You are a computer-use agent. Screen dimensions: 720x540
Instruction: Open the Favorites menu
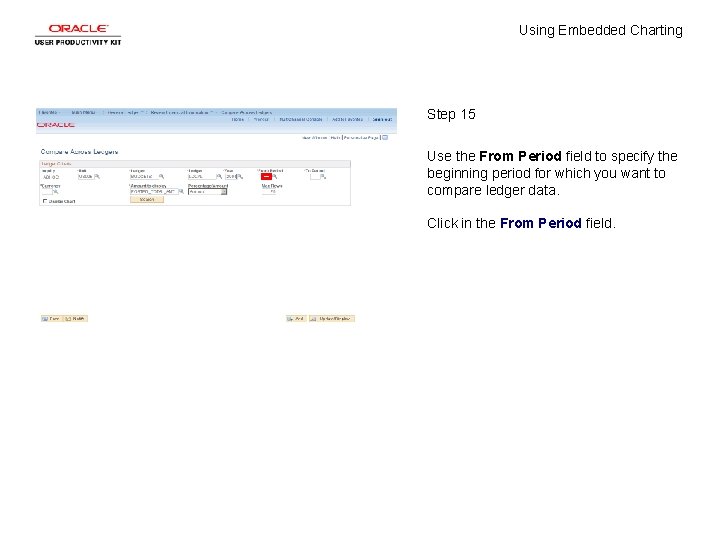(48, 112)
